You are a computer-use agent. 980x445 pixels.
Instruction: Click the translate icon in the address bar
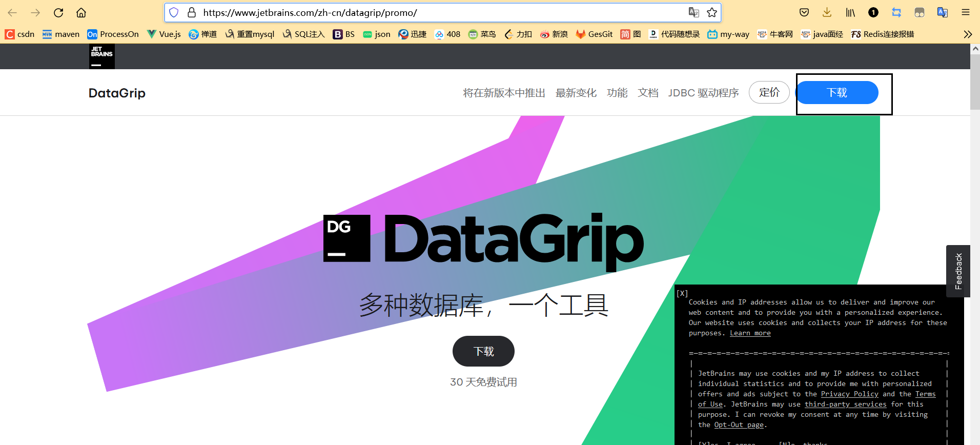694,12
